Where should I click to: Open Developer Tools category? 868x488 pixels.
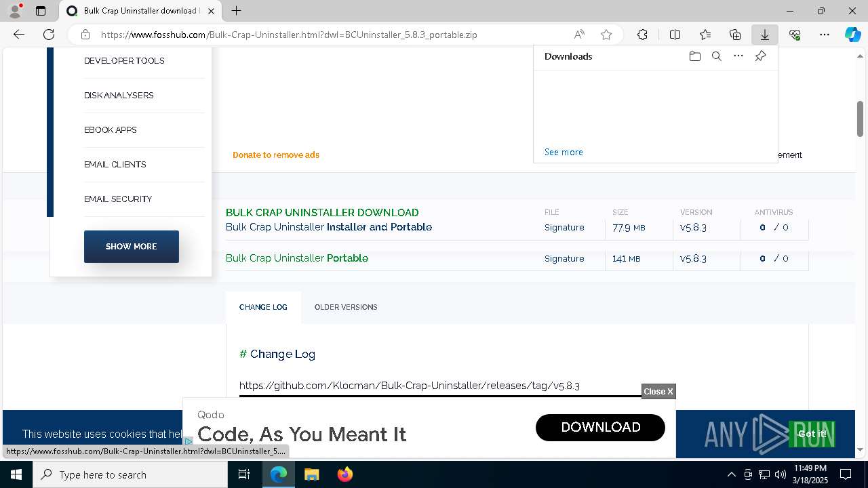click(124, 61)
